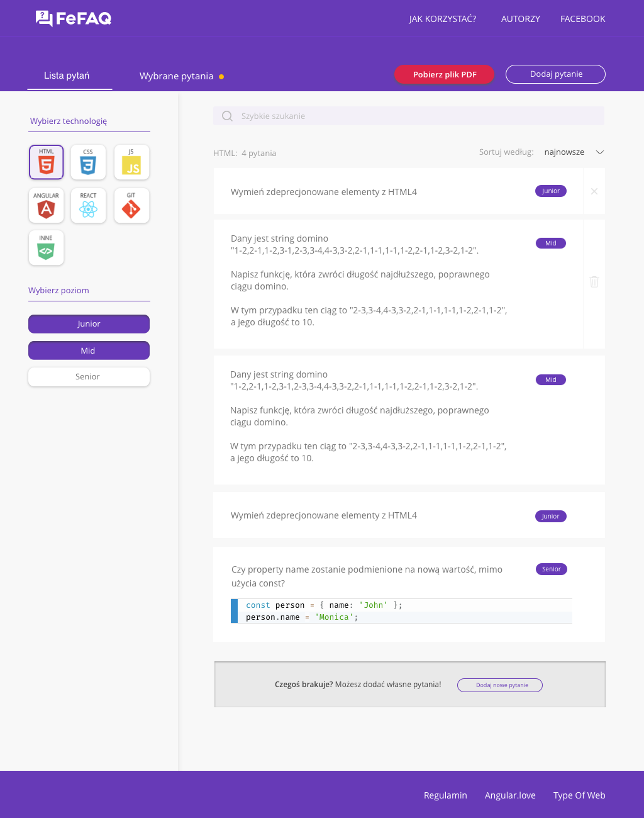Click the first 'Wymień zdeprecjonowane elementy' question
This screenshot has width=644, height=818.
tap(324, 192)
